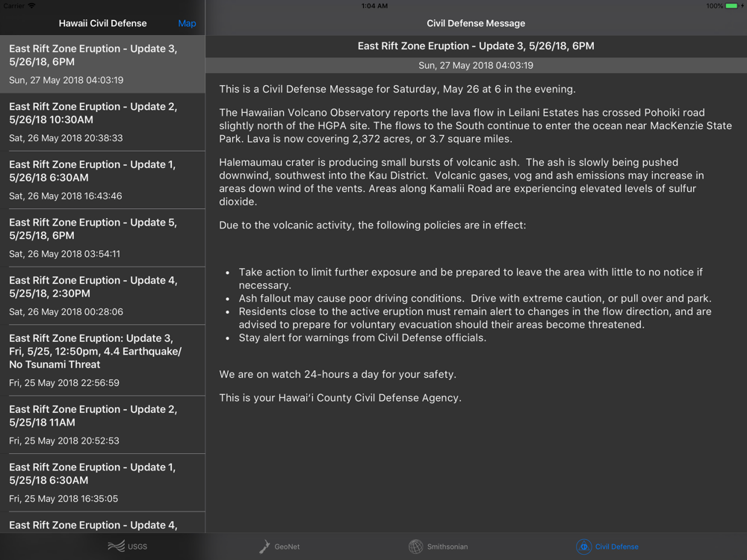The height and width of the screenshot is (560, 747).
Task: Tap the Civil Defense Message header title
Action: pyautogui.click(x=476, y=23)
